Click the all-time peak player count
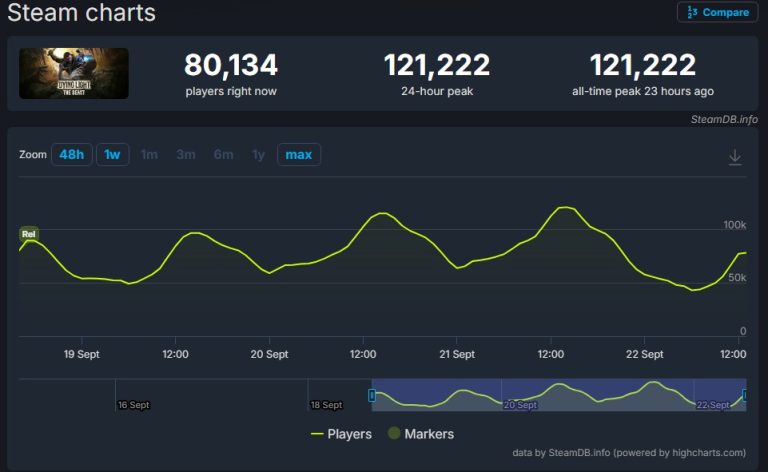 pyautogui.click(x=642, y=66)
